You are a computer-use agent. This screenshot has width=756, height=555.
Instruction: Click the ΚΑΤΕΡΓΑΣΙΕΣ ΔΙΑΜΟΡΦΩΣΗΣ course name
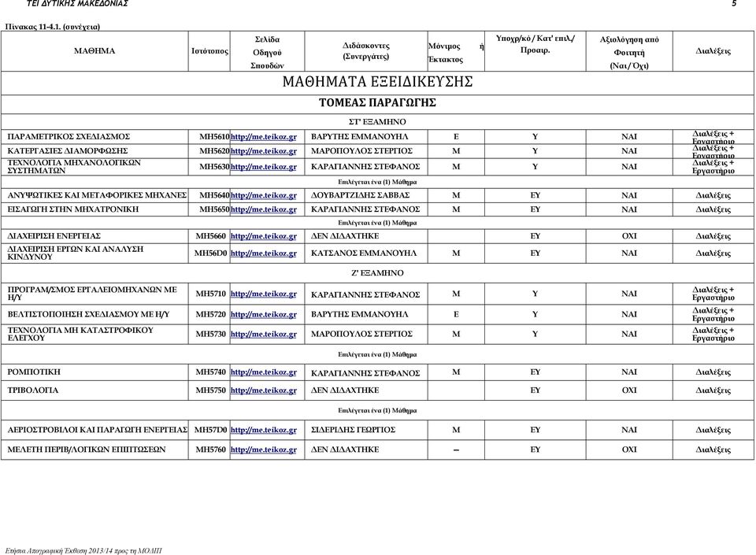pyautogui.click(x=68, y=151)
